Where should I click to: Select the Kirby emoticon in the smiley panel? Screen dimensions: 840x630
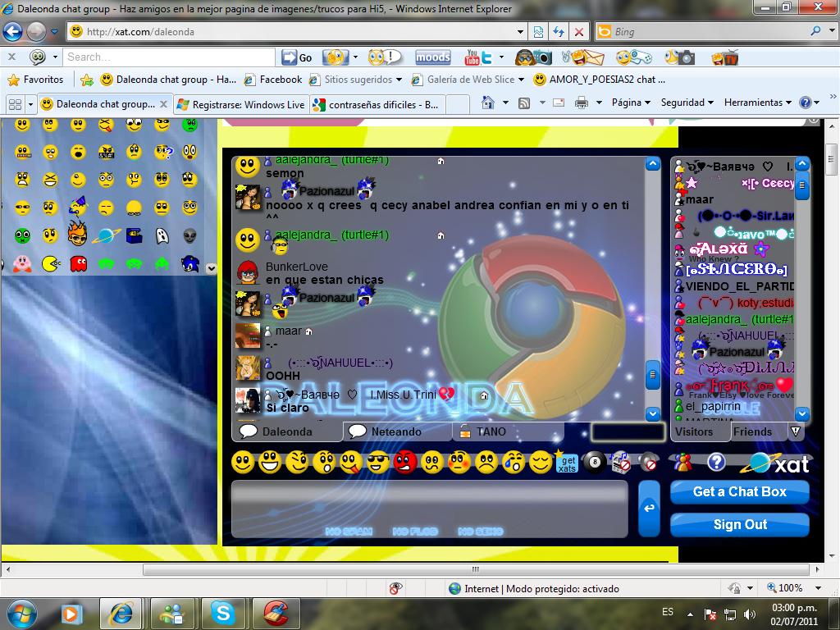[x=22, y=263]
